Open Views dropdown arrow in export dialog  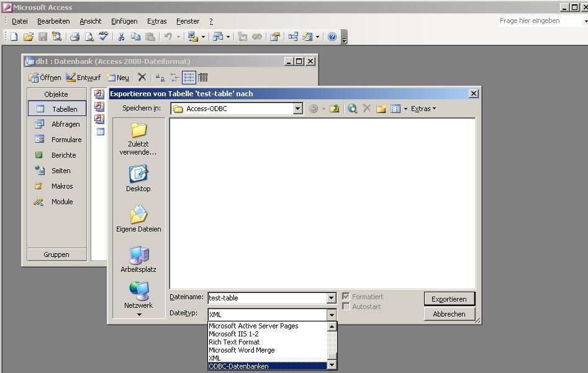tap(405, 109)
